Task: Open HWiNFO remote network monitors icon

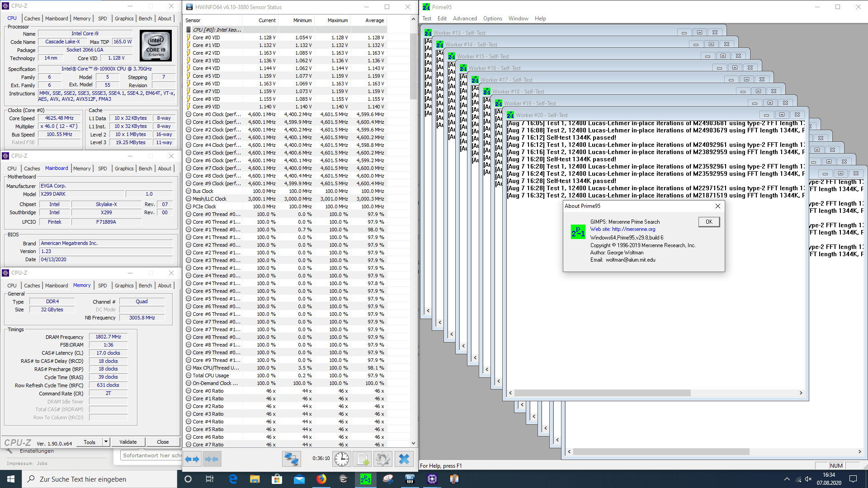Action: pyautogui.click(x=292, y=459)
